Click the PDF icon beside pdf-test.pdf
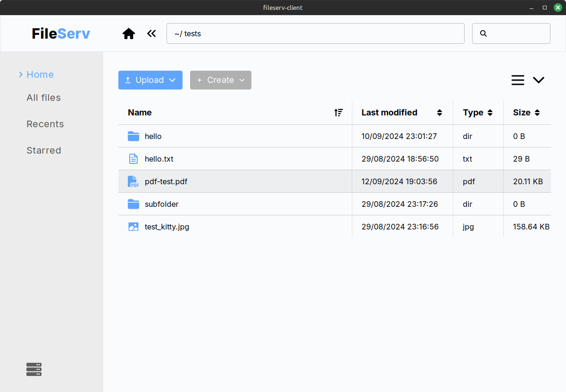This screenshot has width=566, height=392. click(x=133, y=181)
